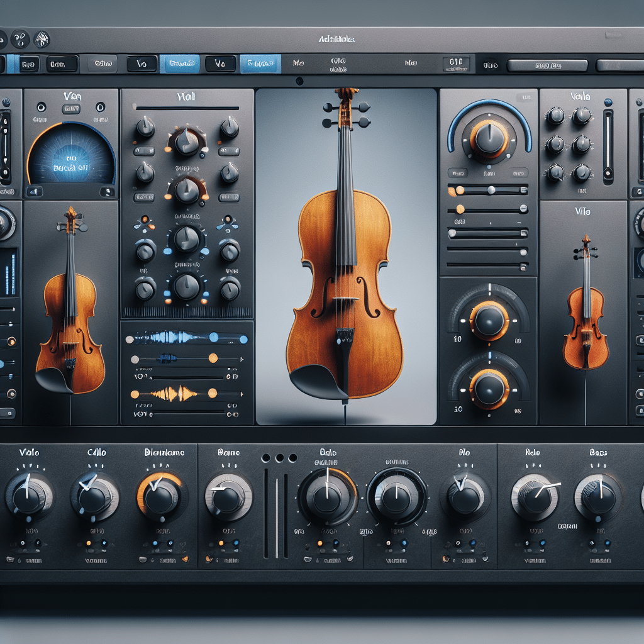
Task: Click the vertical slider beside the six-knob grid
Action: click(x=608, y=146)
